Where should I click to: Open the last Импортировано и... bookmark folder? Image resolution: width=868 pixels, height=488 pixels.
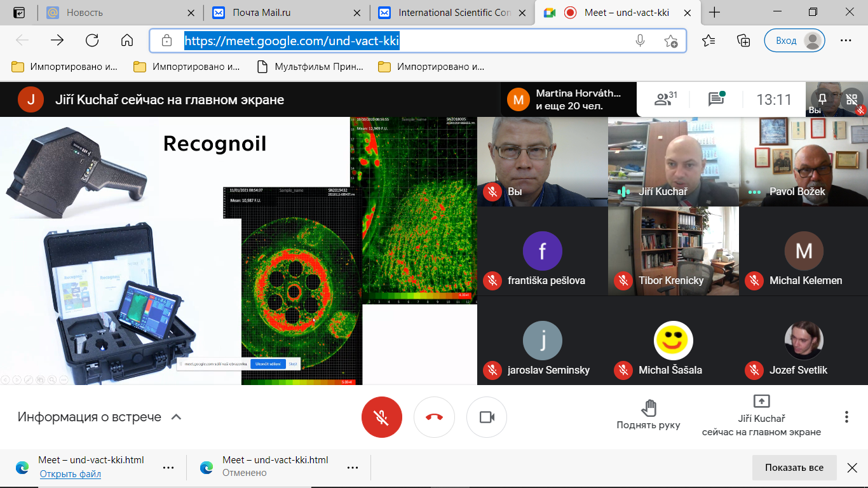(x=431, y=67)
